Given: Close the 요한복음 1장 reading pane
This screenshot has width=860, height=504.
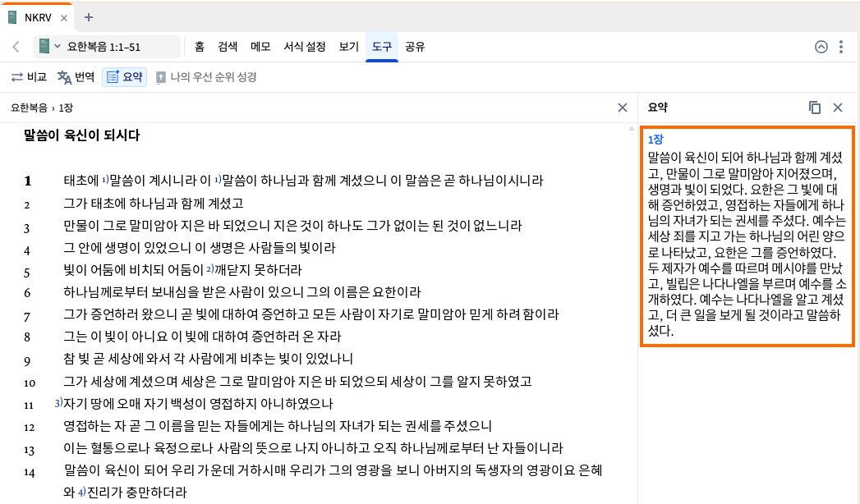Looking at the screenshot, I should (623, 108).
